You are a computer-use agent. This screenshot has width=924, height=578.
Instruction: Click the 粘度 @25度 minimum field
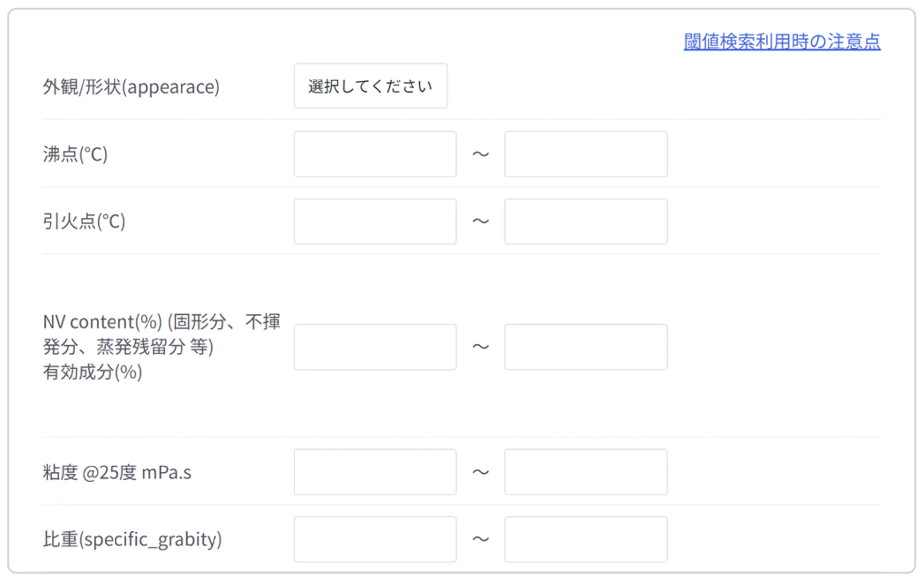(375, 472)
